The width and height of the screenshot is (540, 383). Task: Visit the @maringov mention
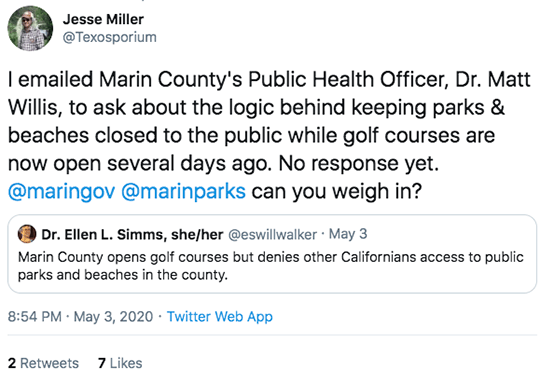pos(61,192)
